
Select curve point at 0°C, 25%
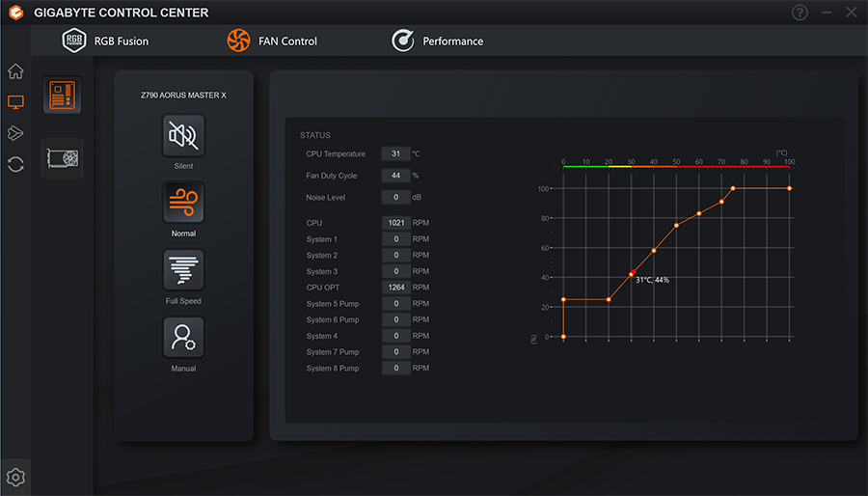563,299
